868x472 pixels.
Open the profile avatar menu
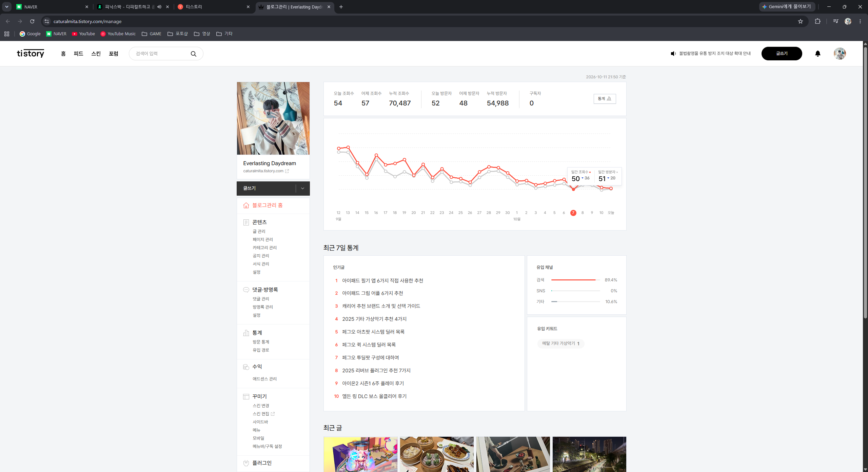click(x=840, y=54)
